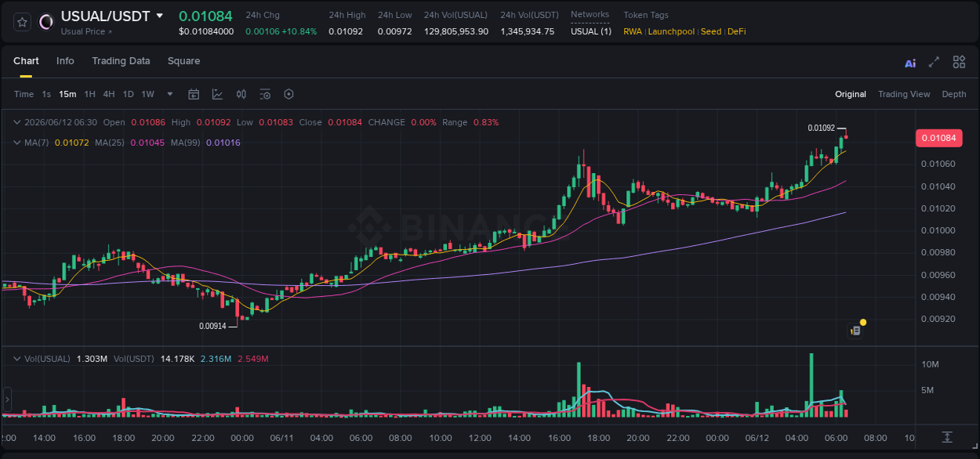Screen dimensions: 980x459
Task: Select the 1s interval
Action: (x=46, y=94)
